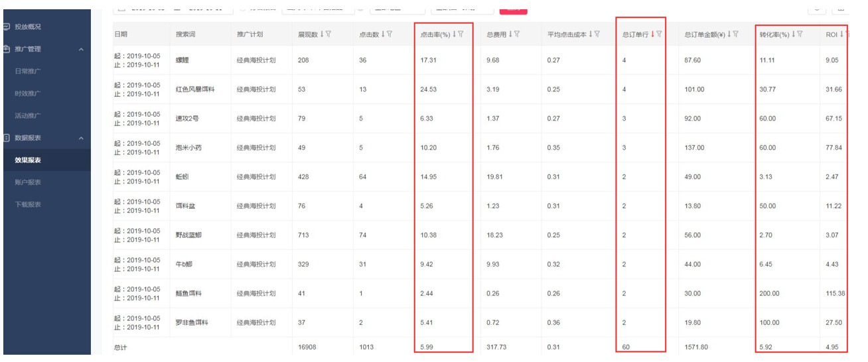
Task: Click search term 速攻2号
Action: [187, 119]
